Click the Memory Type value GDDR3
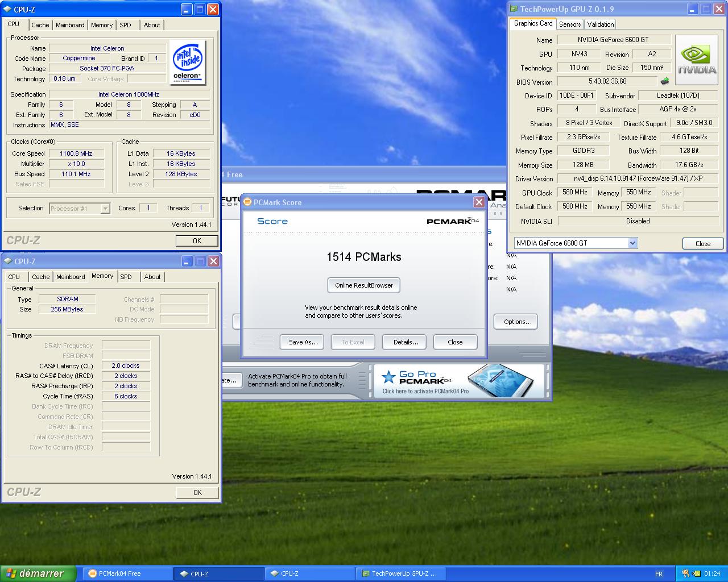The image size is (728, 582). pyautogui.click(x=584, y=151)
